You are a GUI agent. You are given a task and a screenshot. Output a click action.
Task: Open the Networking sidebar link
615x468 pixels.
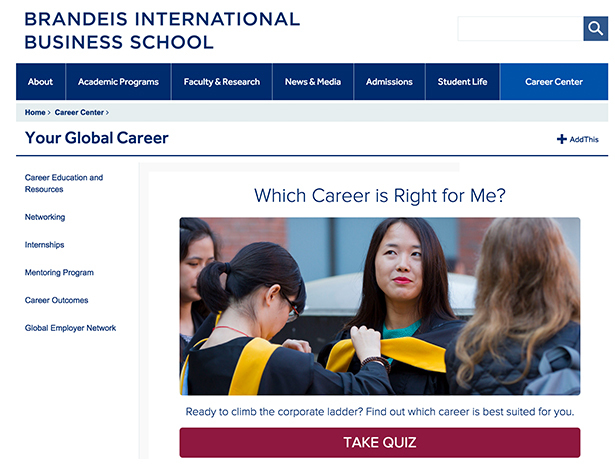[45, 217]
